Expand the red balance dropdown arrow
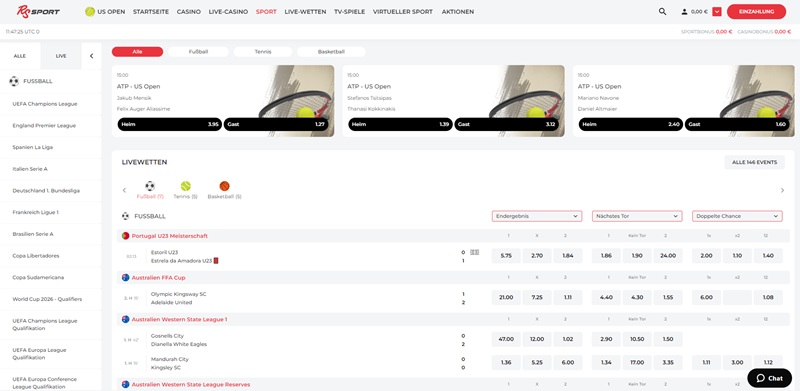The width and height of the screenshot is (800, 391). (x=717, y=12)
